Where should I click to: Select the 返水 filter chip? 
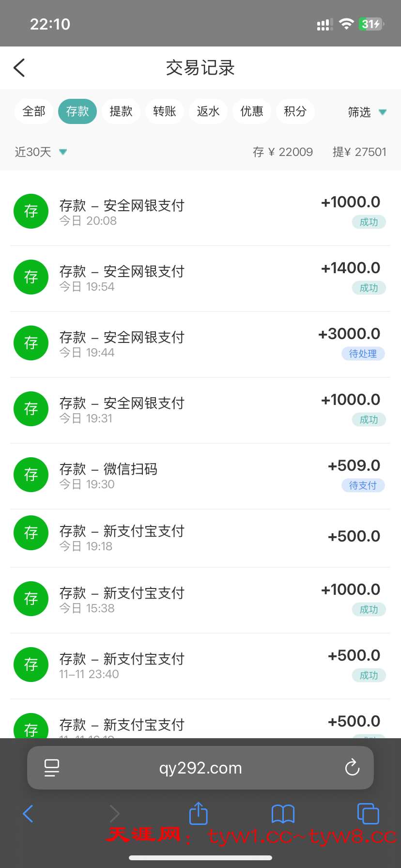coord(208,111)
